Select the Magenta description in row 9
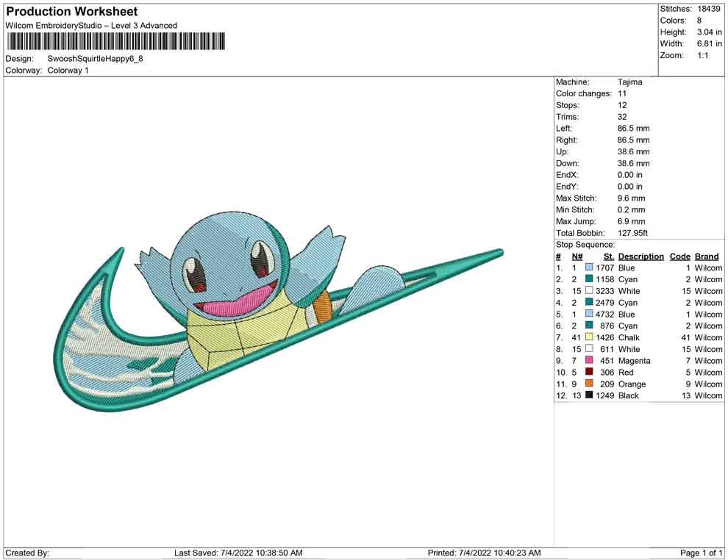Image resolution: width=728 pixels, height=560 pixels. (x=634, y=361)
